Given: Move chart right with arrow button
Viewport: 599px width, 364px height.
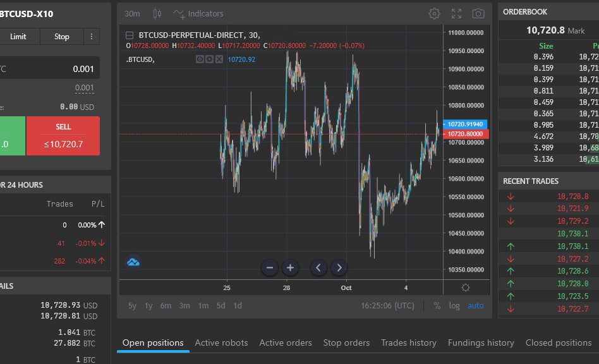Looking at the screenshot, I should (339, 268).
